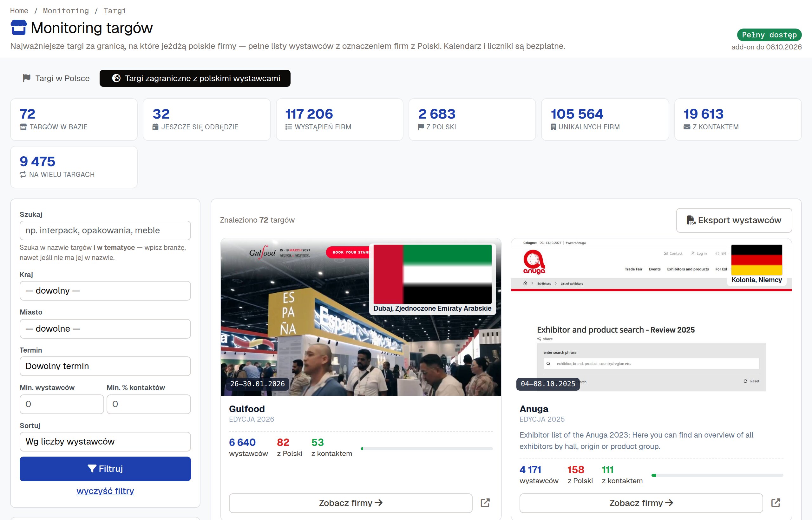Click the UAE flag on Gulfood card

[x=432, y=274]
